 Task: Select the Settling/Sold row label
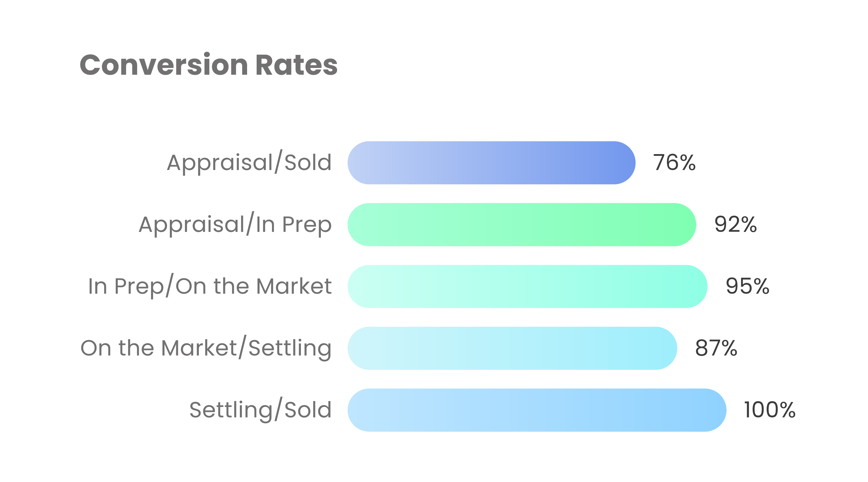click(x=260, y=410)
